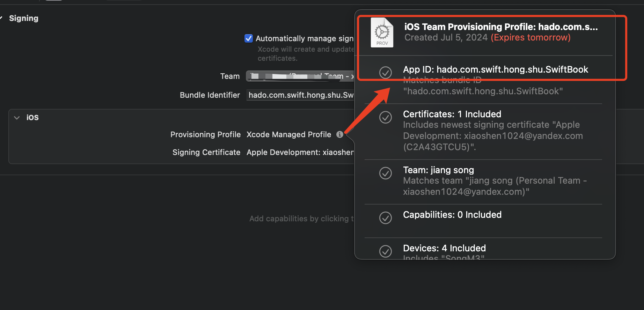Click the checkmark icon beside Team: jiang song
The image size is (644, 310).
[386, 173]
